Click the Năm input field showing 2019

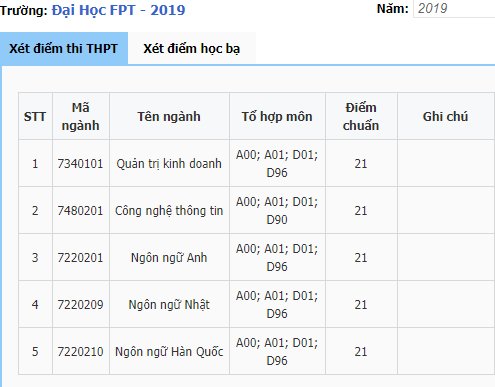click(454, 9)
